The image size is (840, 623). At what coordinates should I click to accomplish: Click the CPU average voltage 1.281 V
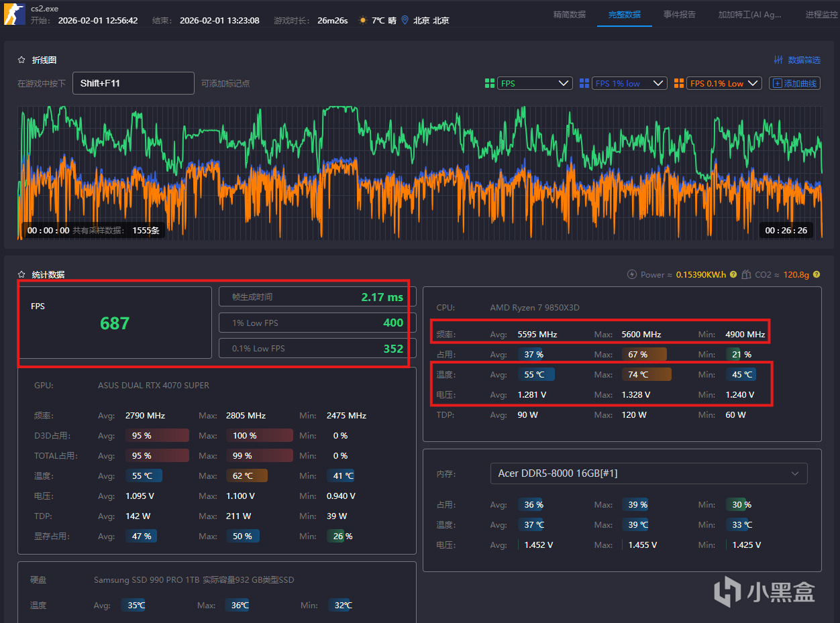tap(532, 394)
